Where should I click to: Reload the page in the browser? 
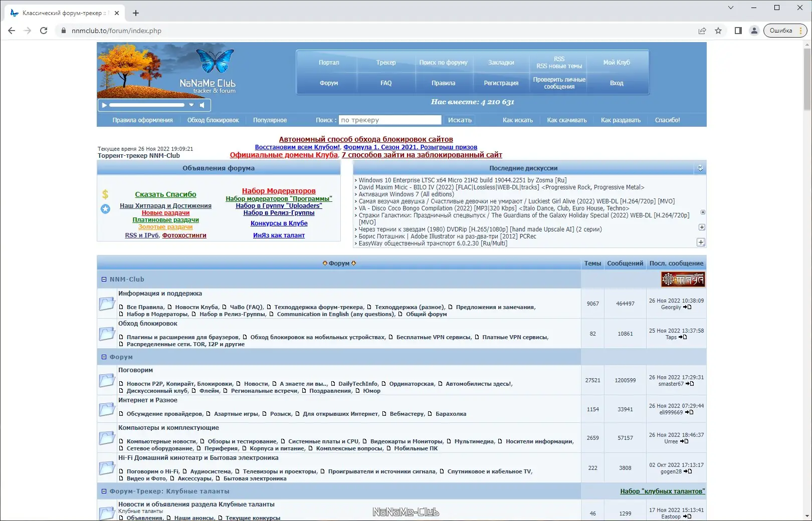tap(44, 31)
